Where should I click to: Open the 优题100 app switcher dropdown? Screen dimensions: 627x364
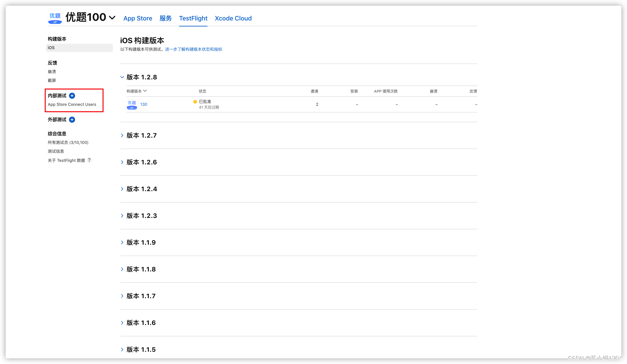coord(112,18)
